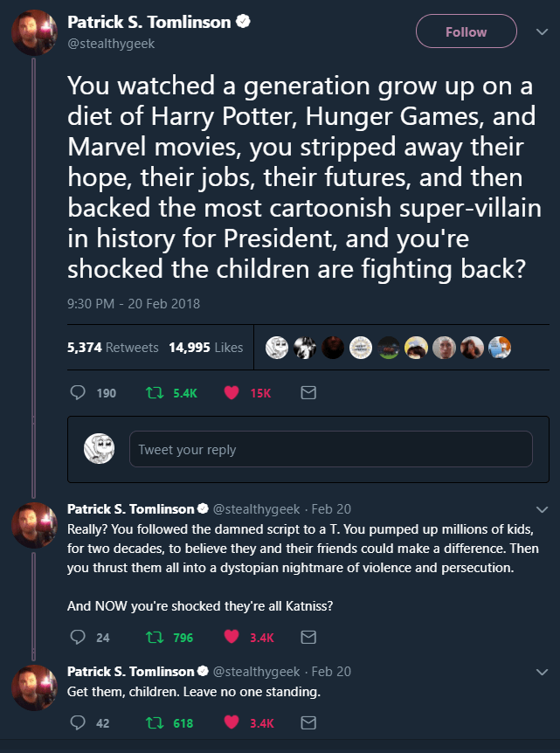
Task: Like the main tweet with 15K likes
Action: pyautogui.click(x=232, y=393)
